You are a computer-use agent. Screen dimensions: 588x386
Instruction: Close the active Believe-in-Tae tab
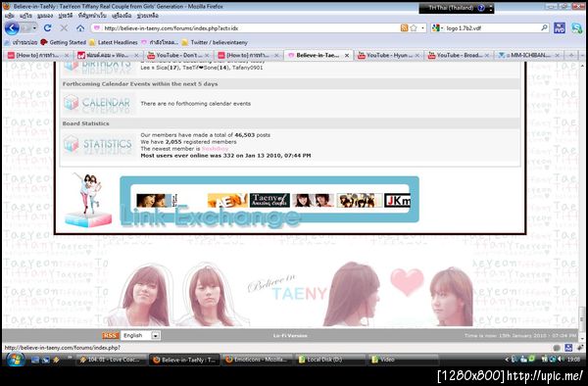[x=347, y=55]
